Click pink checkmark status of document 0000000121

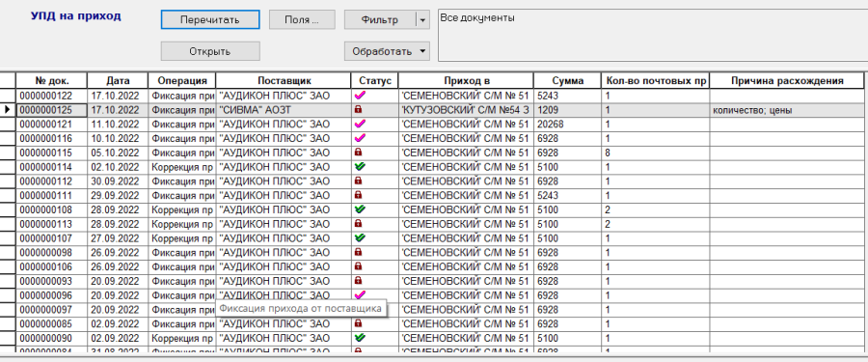360,124
